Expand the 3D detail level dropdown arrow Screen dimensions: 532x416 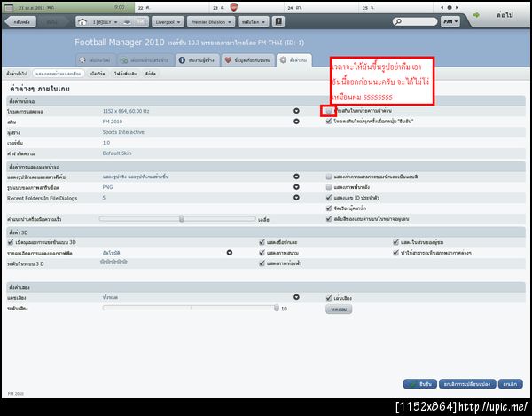[230, 253]
